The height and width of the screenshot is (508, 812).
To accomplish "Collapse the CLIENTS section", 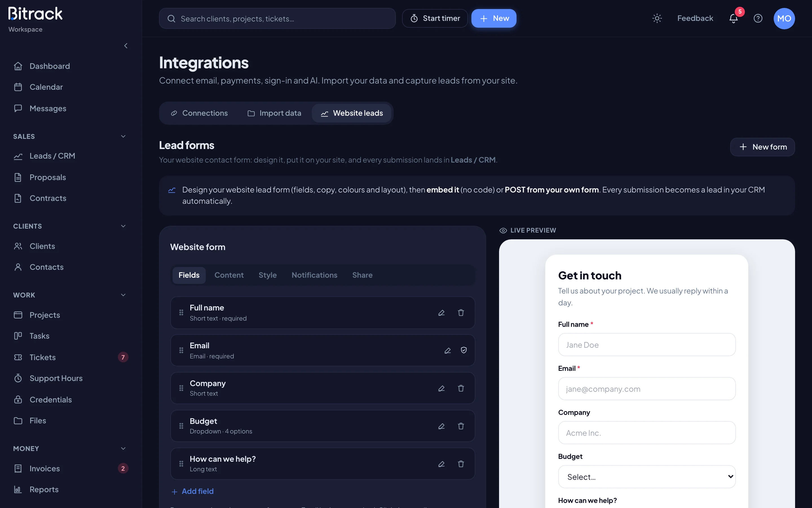I will [x=123, y=226].
